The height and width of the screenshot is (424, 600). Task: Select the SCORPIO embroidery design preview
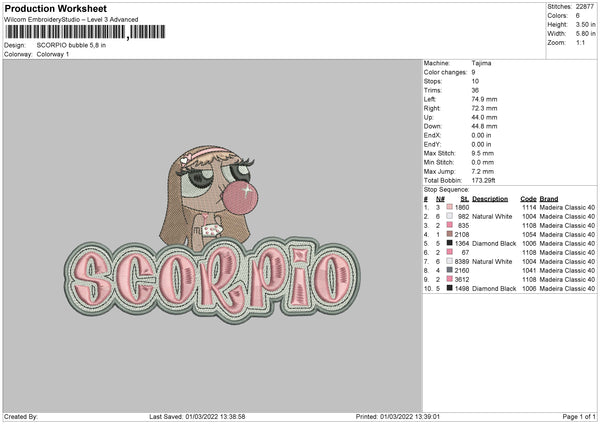[212, 234]
